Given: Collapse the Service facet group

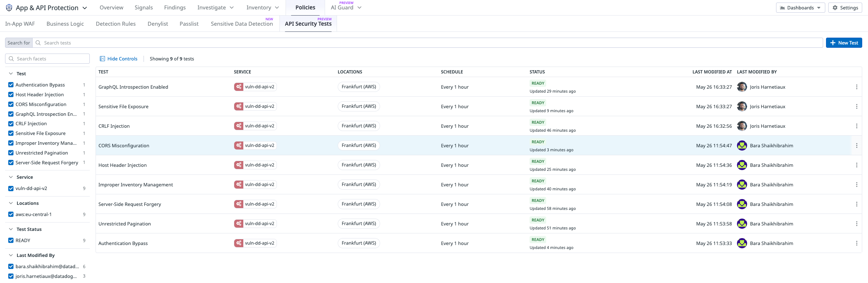Looking at the screenshot, I should point(11,177).
